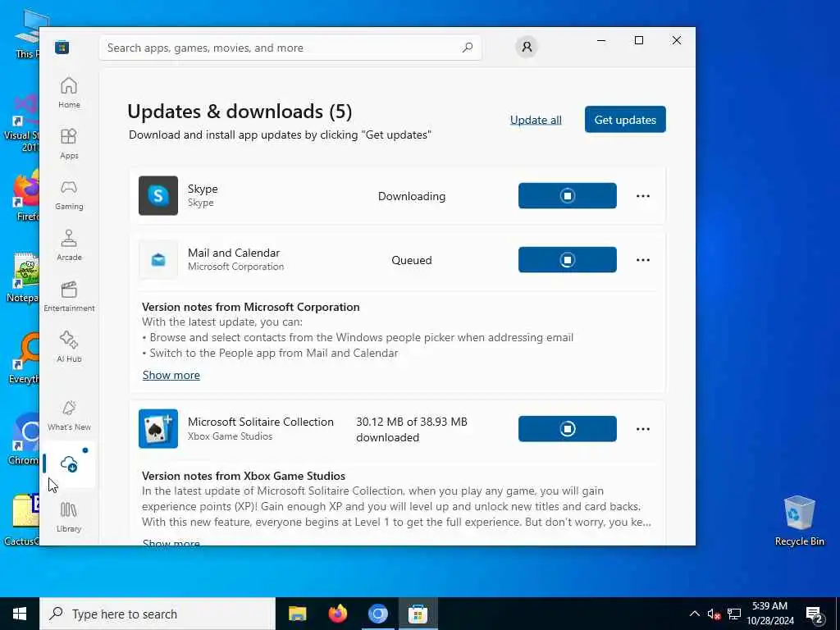Click the Microsoft Store logo icon
The width and height of the screenshot is (840, 630).
[x=62, y=48]
